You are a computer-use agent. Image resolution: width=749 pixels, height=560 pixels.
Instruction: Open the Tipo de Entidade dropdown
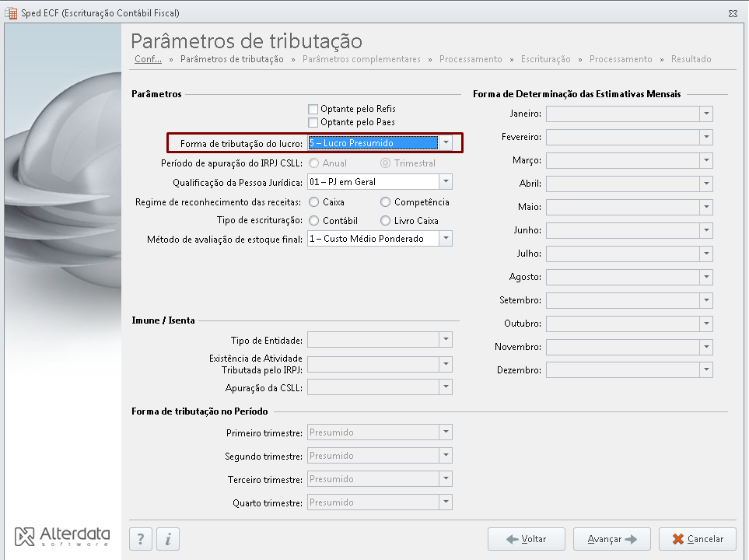pyautogui.click(x=446, y=340)
